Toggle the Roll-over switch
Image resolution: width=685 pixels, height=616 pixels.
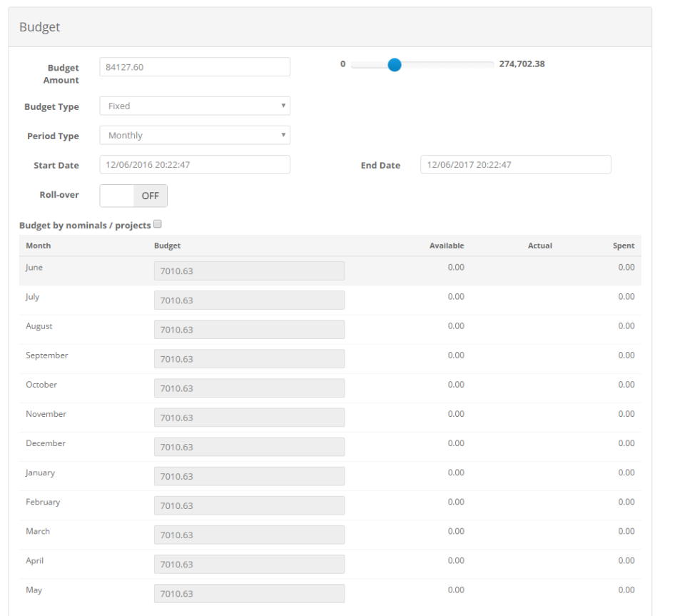point(133,196)
